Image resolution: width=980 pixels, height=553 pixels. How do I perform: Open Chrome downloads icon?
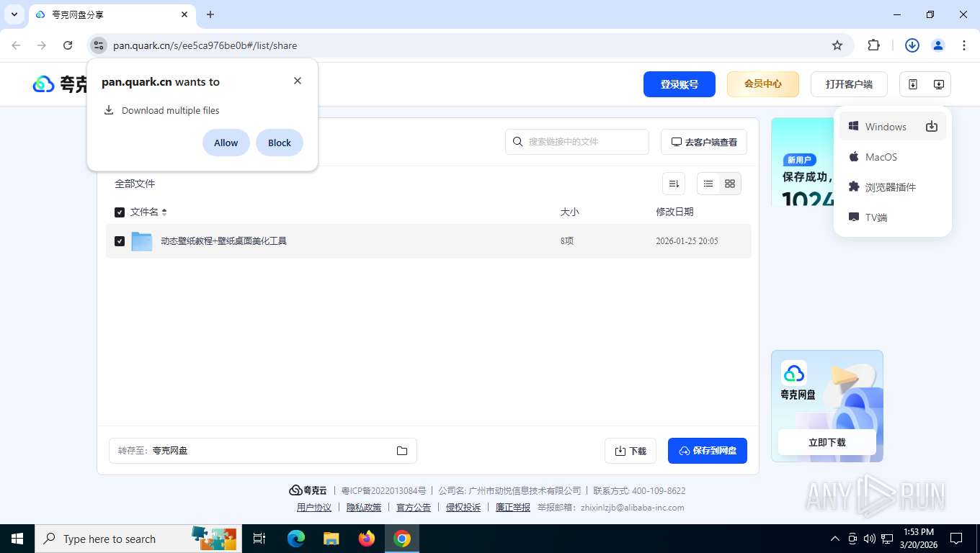coord(912,45)
